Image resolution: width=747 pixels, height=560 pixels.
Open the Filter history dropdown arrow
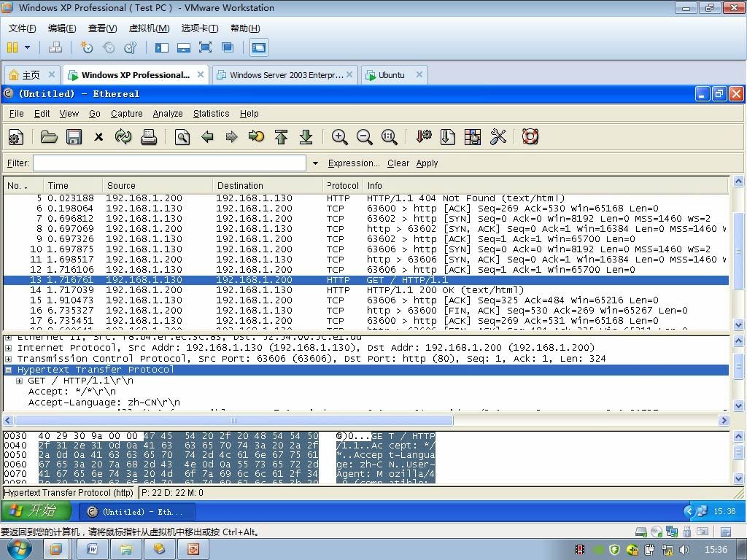[315, 163]
